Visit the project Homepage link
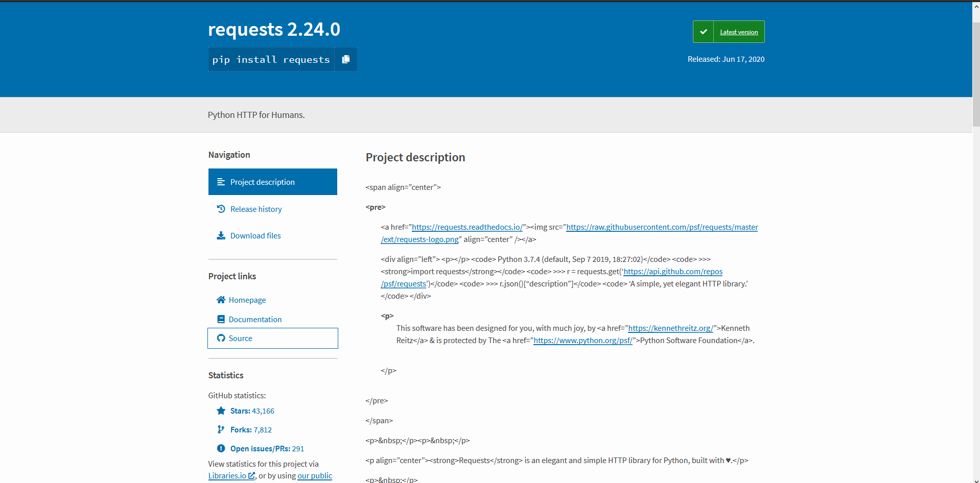The image size is (980, 483). click(x=247, y=300)
